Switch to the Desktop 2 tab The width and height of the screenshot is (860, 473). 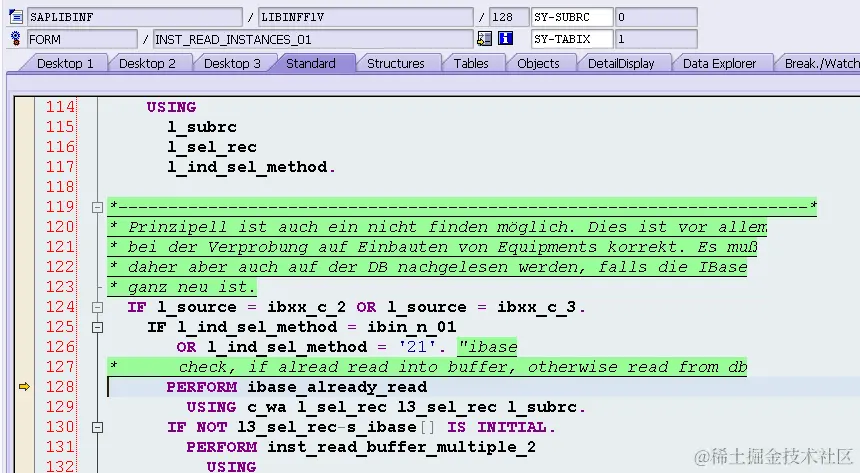coord(147,64)
